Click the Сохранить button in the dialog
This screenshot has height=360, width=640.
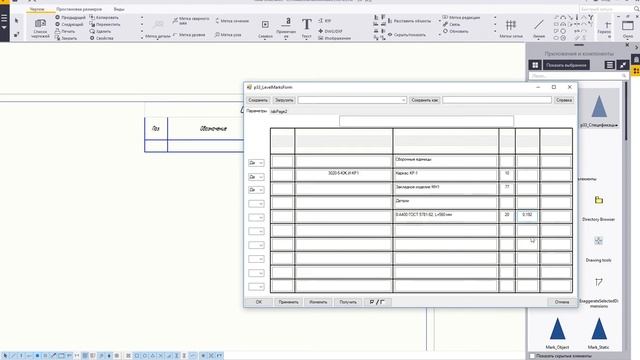pyautogui.click(x=258, y=100)
